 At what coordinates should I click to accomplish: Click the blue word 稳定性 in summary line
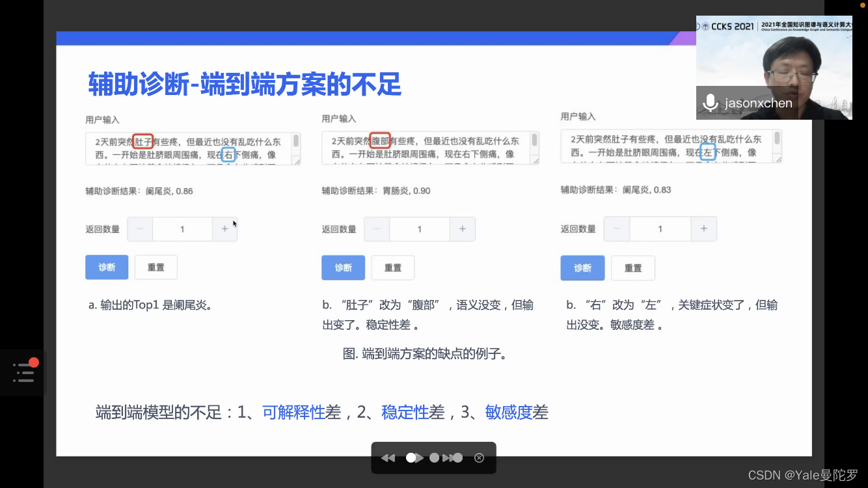click(x=405, y=412)
